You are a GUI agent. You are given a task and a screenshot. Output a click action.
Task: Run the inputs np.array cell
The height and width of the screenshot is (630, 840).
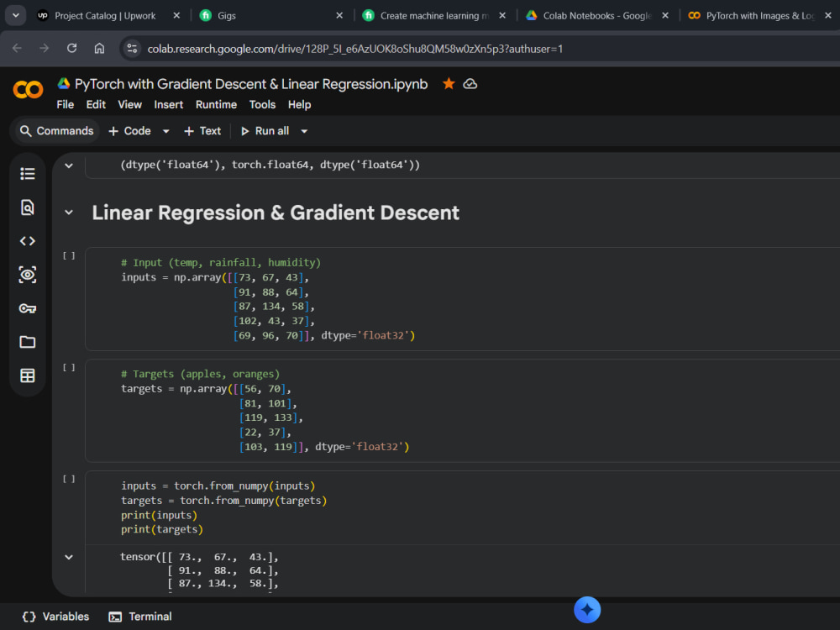(x=69, y=255)
